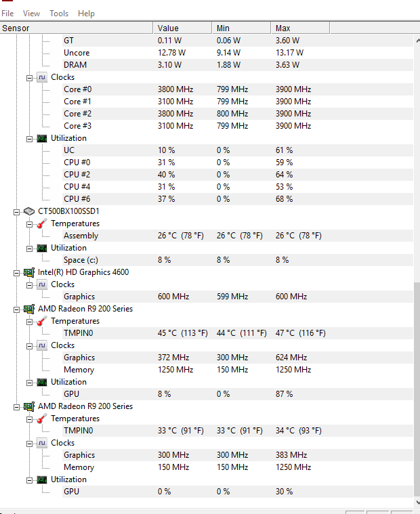Click the CPU Clocks waveform icon
This screenshot has width=420, height=514.
tap(42, 77)
